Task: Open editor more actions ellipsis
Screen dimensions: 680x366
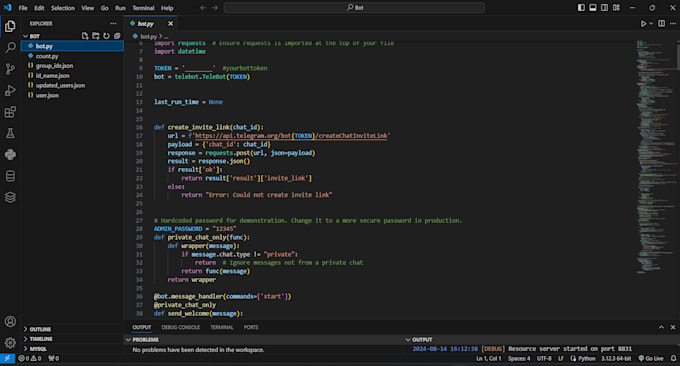Action: pos(673,23)
